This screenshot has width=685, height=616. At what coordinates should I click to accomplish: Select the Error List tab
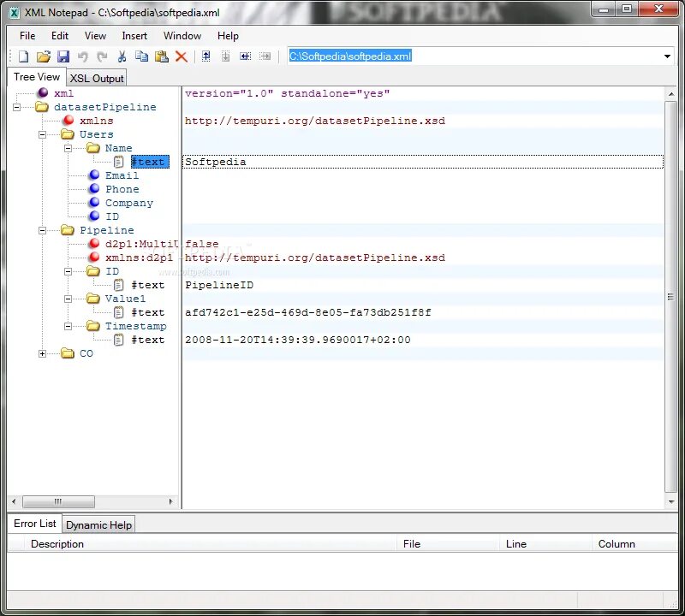(35, 524)
